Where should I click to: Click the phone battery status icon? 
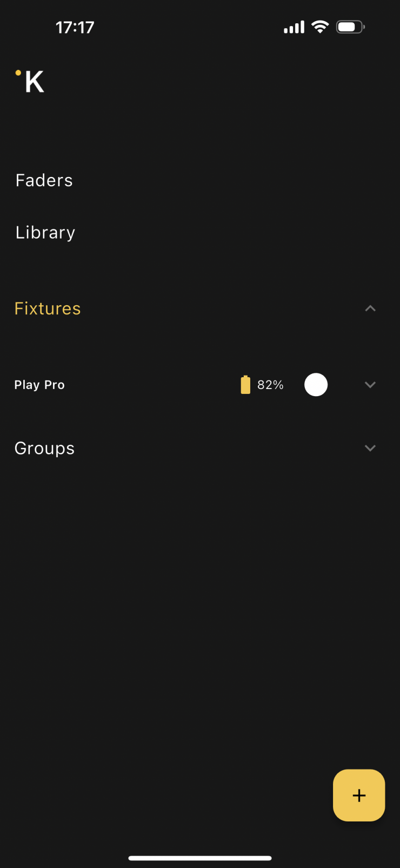coord(350,27)
